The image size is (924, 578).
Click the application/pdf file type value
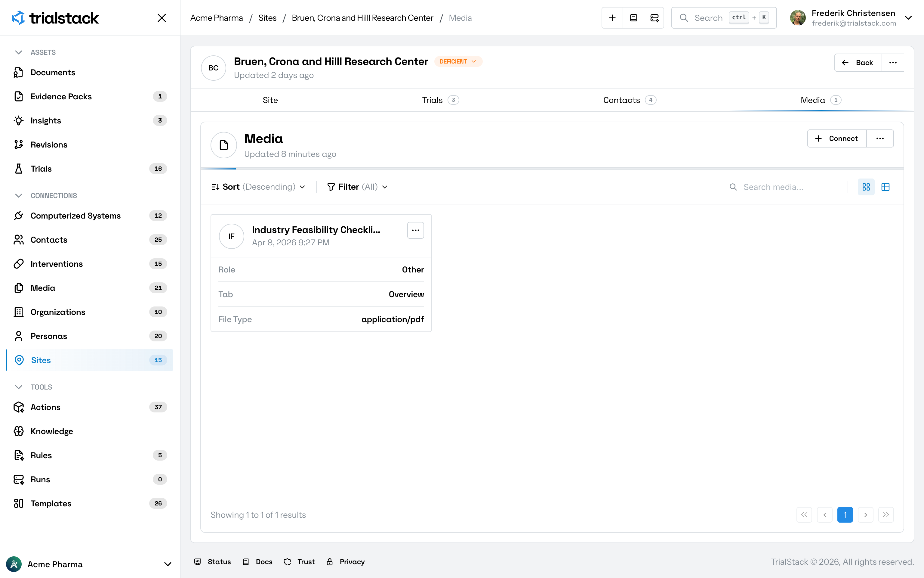point(393,319)
